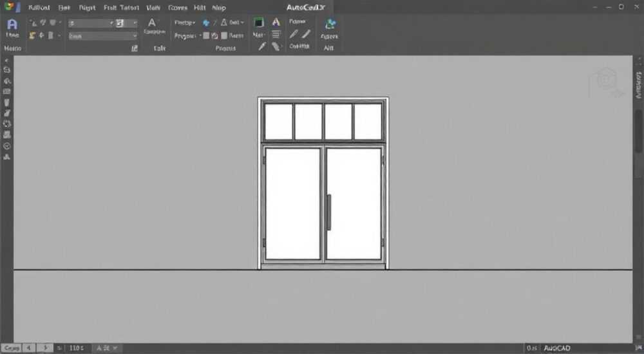Expand the dropdown arrow next to triangle icon
644x354 pixels.
point(242,23)
